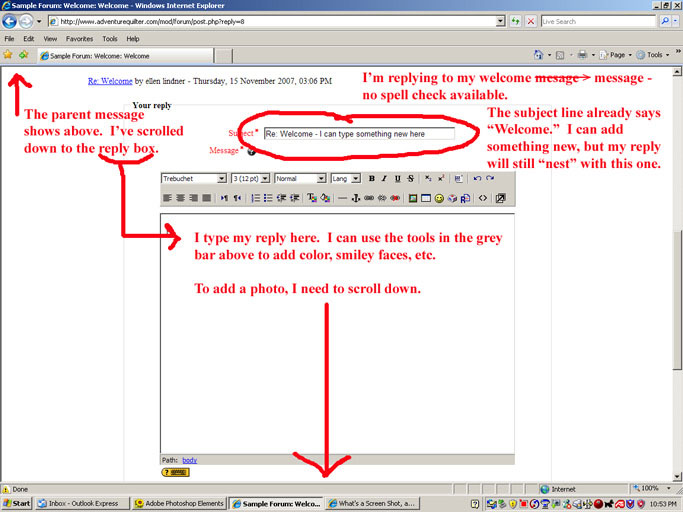Click the body path link
This screenshot has width=683, height=512.
pos(189,460)
